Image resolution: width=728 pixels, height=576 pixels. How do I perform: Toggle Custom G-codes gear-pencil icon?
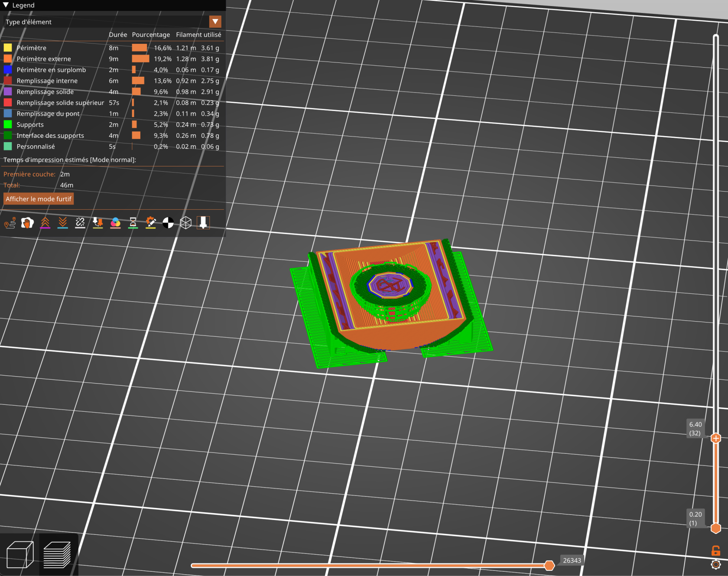pyautogui.click(x=150, y=223)
